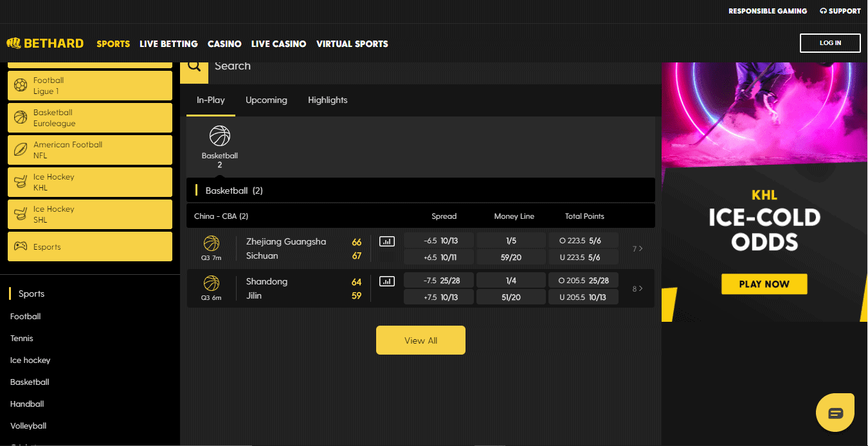Click the Bethard logo
Viewport: 868px width, 446px height.
point(45,44)
